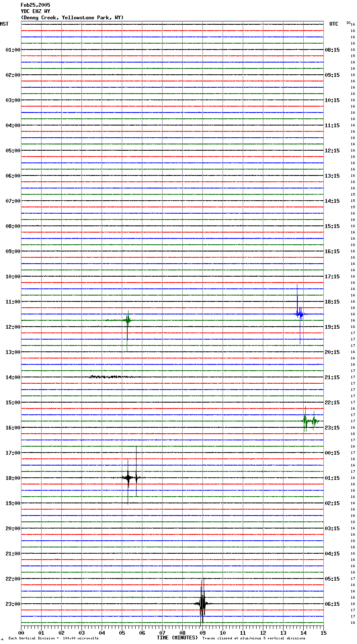Image resolution: width=357 pixels, height=644 pixels.
Task: Click minute 13 on the time axis
Action: [x=283, y=633]
